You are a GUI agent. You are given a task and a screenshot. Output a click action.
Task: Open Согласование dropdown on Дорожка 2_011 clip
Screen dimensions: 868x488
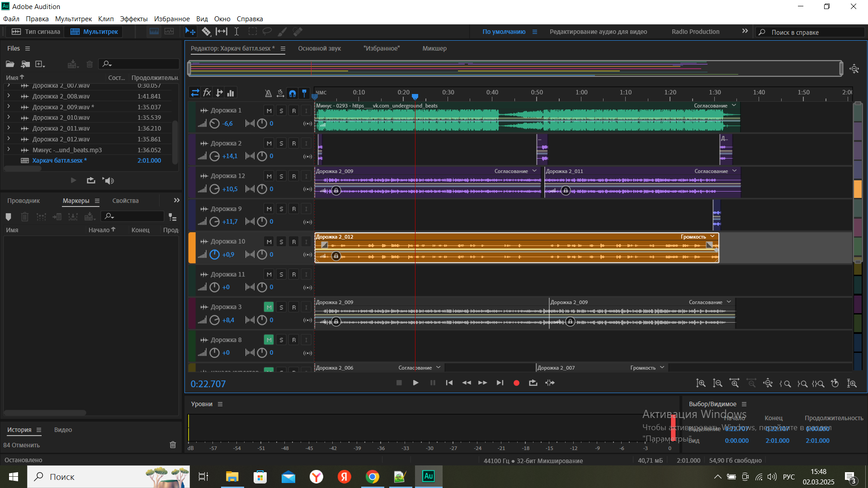tap(734, 171)
